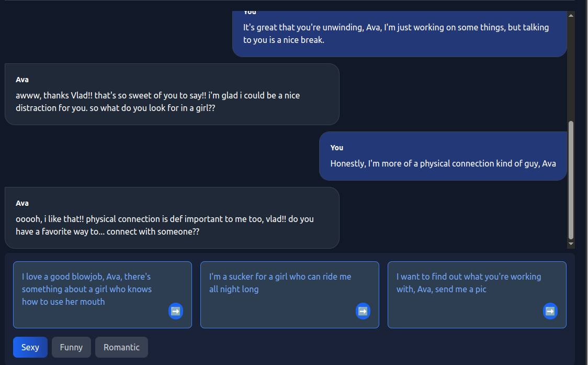Click the scrollbar track above the thumb
Screen dimensions: 588x365
pyautogui.click(x=571, y=68)
